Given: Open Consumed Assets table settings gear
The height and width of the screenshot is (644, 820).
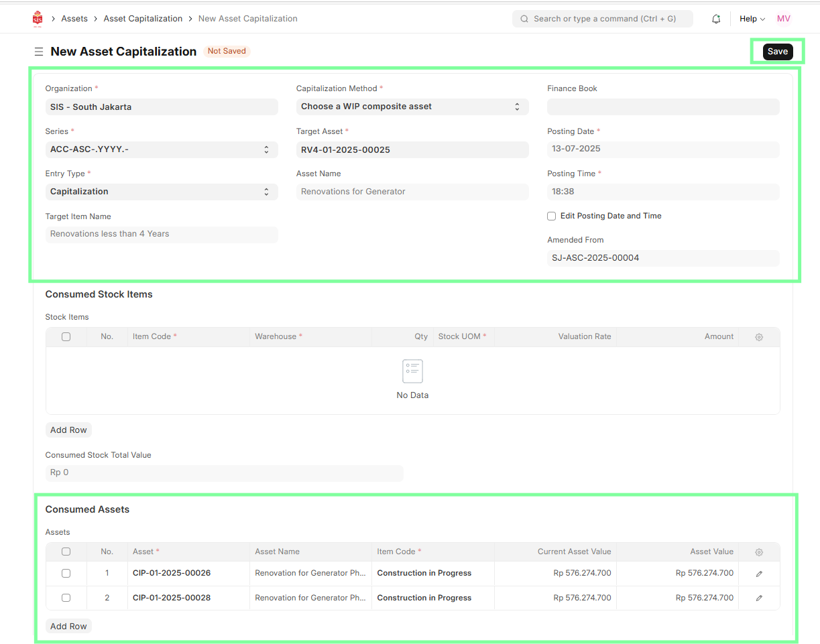Looking at the screenshot, I should click(x=759, y=552).
